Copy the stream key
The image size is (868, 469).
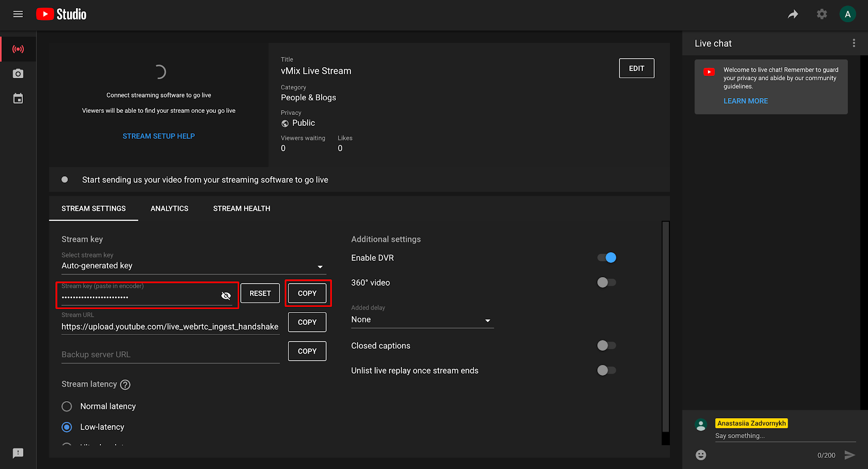(307, 293)
